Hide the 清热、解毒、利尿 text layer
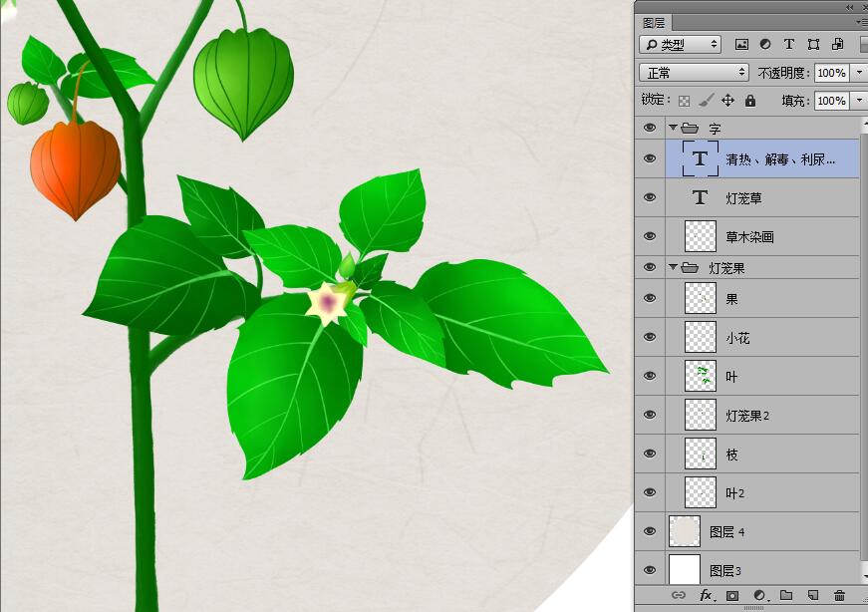868x612 pixels. click(650, 158)
